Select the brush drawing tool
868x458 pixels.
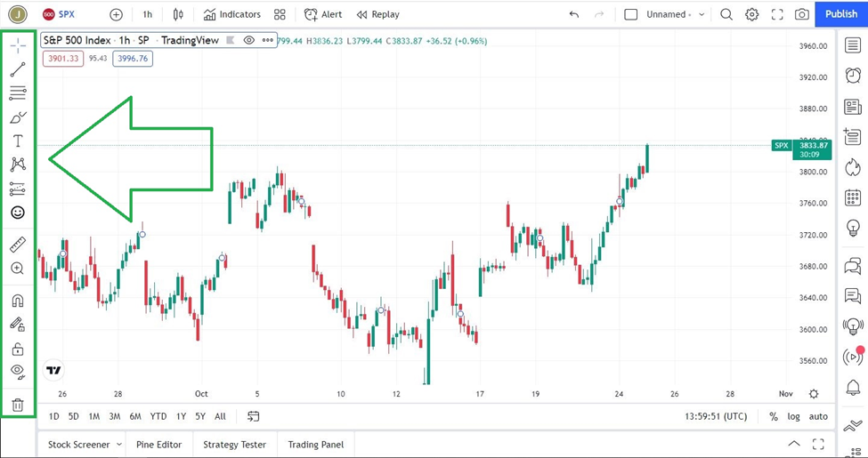18,117
